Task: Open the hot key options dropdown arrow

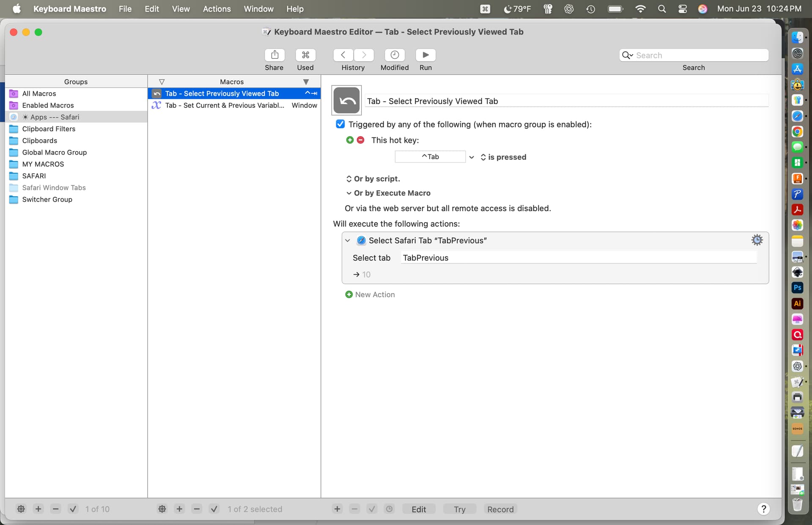Action: (472, 157)
